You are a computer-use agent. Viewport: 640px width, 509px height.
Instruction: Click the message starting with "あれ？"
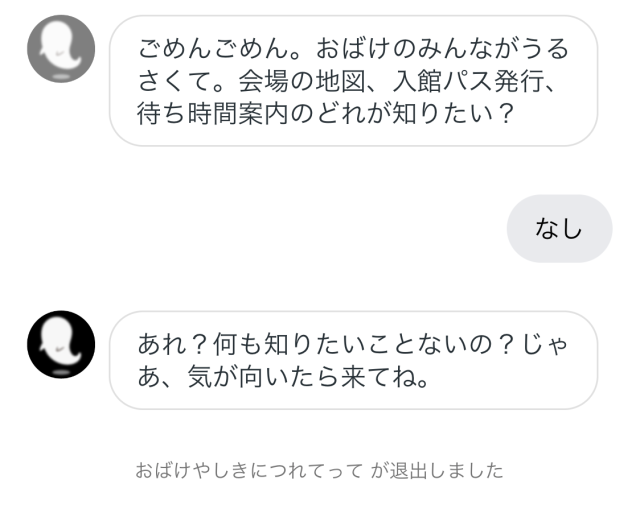[353, 360]
